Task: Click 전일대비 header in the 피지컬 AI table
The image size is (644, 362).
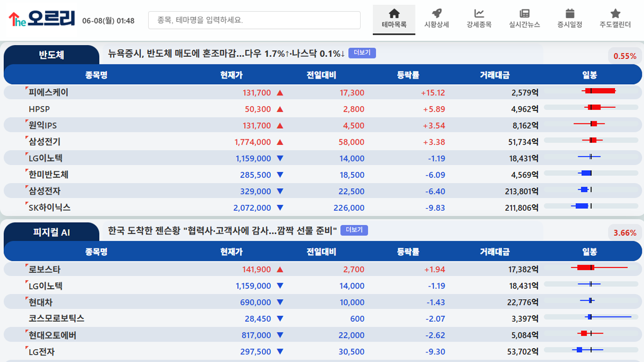Action: [321, 252]
